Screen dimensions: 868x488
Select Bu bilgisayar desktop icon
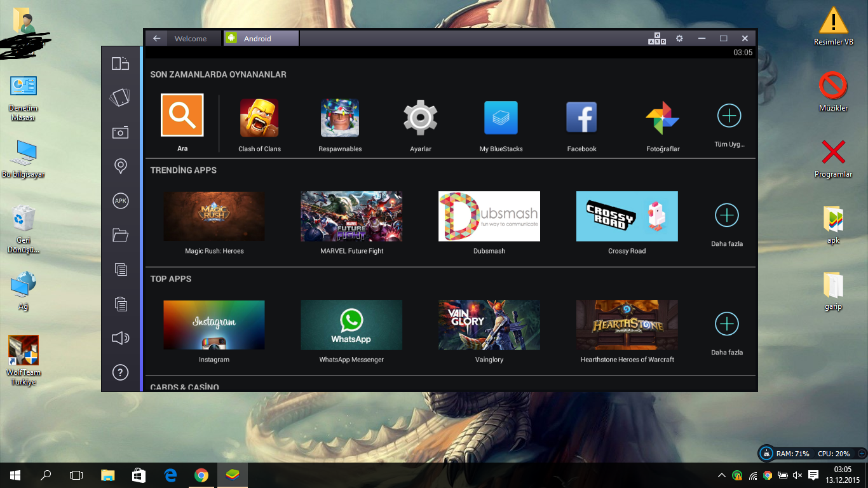point(24,159)
